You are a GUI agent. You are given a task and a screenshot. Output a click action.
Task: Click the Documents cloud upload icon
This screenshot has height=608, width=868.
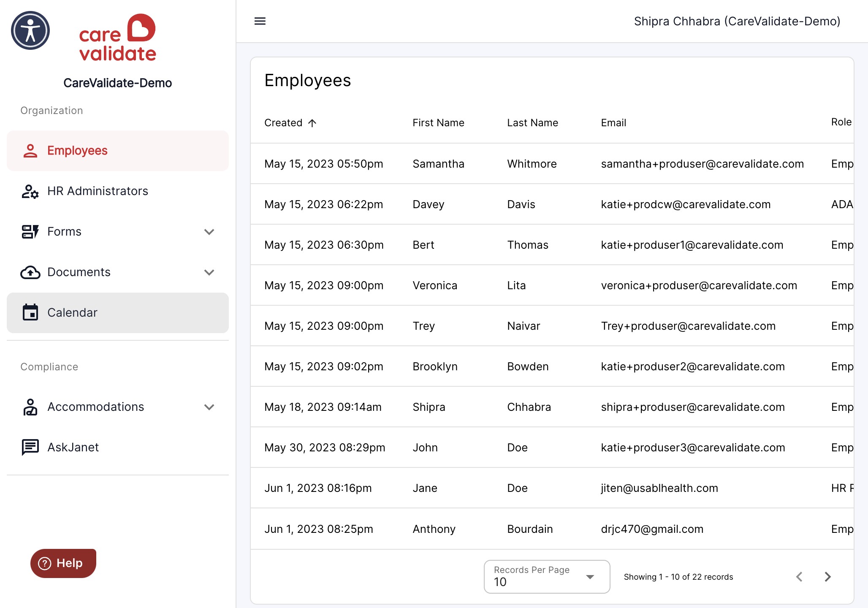tap(30, 272)
